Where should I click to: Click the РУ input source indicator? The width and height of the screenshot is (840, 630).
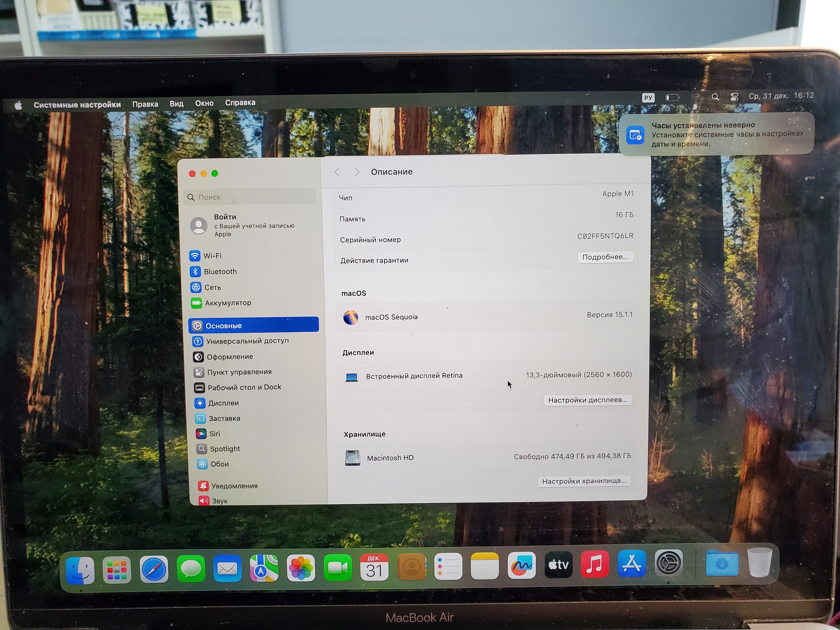pyautogui.click(x=648, y=98)
